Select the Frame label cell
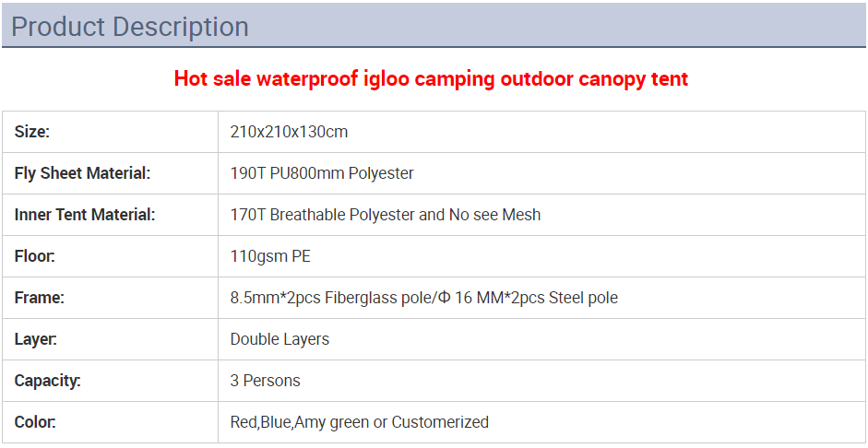This screenshot has width=868, height=448. pyautogui.click(x=39, y=298)
